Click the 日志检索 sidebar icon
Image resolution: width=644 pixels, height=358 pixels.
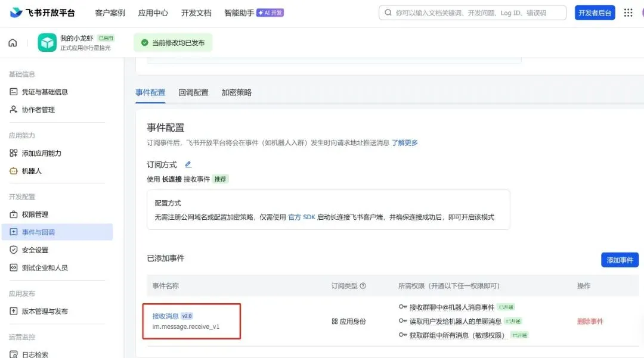click(x=14, y=354)
